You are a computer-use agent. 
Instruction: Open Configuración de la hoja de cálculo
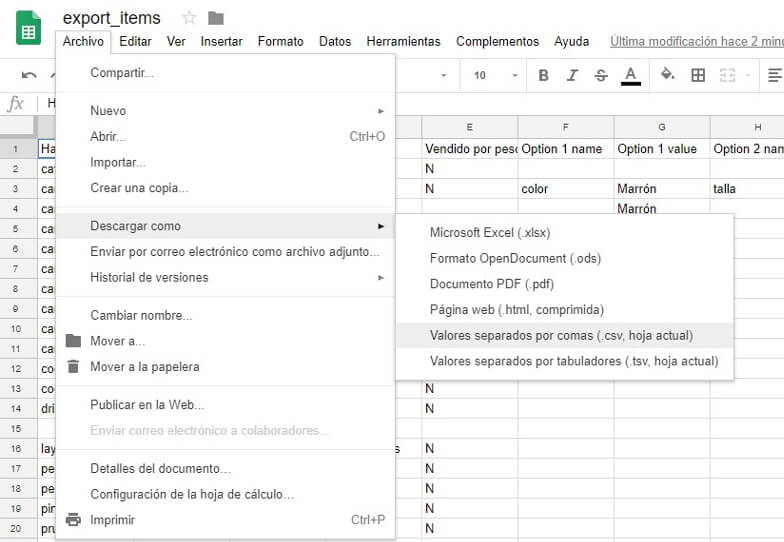225,494
